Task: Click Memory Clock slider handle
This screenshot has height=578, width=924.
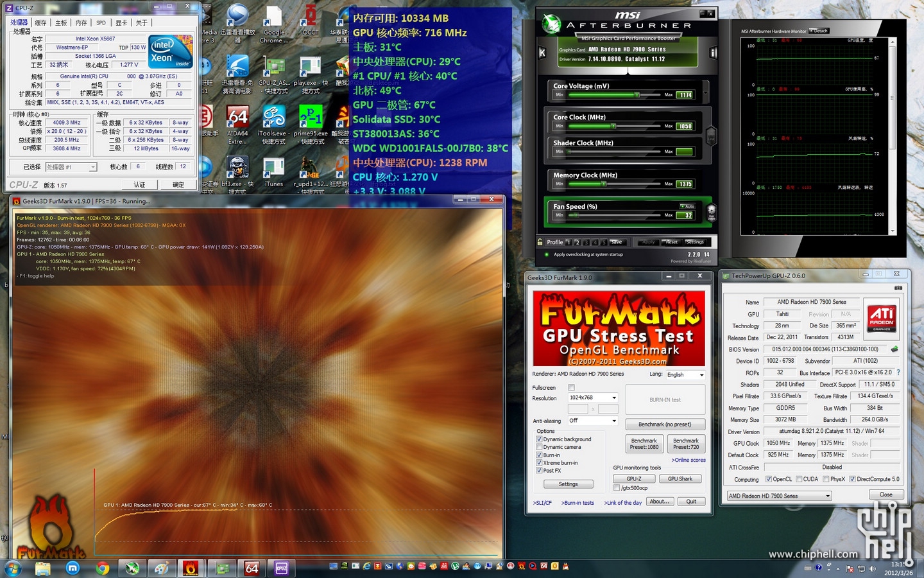Action: click(604, 184)
